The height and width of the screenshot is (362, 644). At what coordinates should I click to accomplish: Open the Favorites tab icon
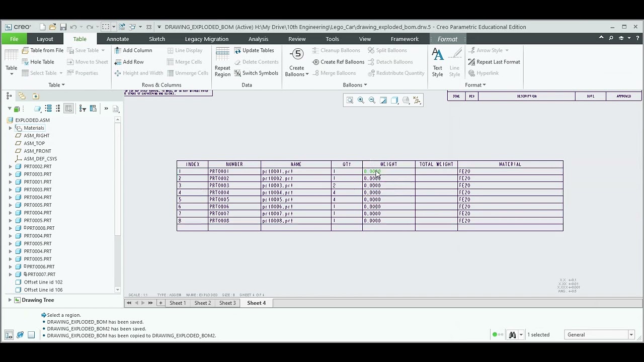(35, 96)
